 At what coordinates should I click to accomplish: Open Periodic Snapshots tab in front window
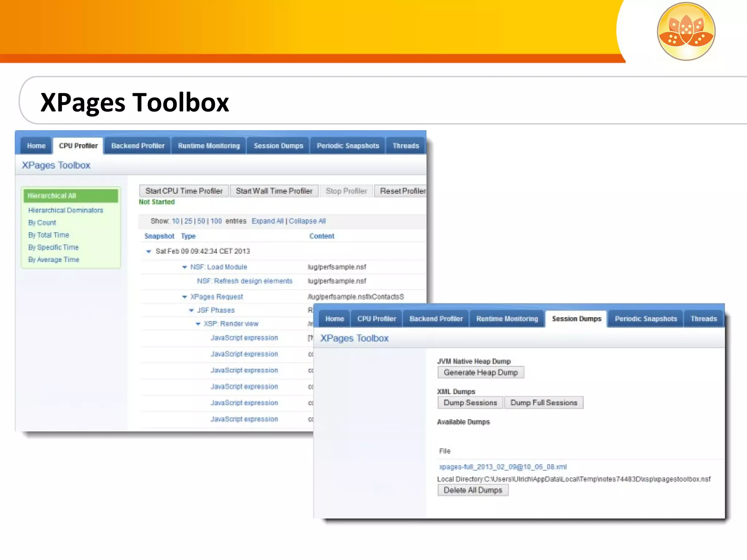coord(646,319)
